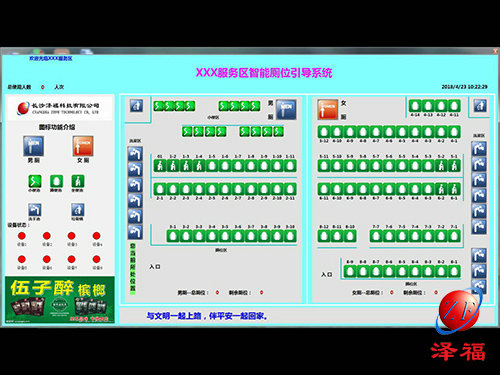Click women's room seated stall 5-1
500x375 pixels.
pos(454,166)
